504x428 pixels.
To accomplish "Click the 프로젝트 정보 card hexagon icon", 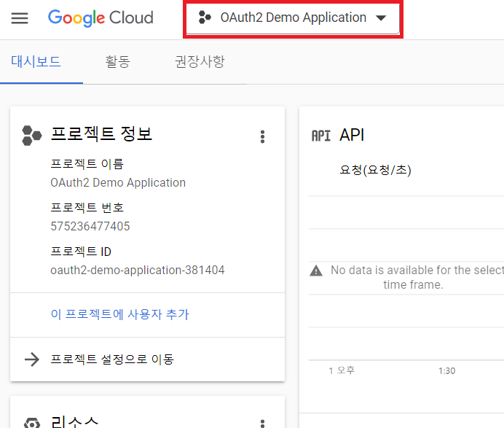I will coord(32,136).
